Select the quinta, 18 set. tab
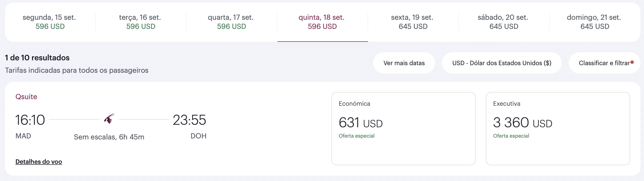644x181 pixels. (323, 22)
